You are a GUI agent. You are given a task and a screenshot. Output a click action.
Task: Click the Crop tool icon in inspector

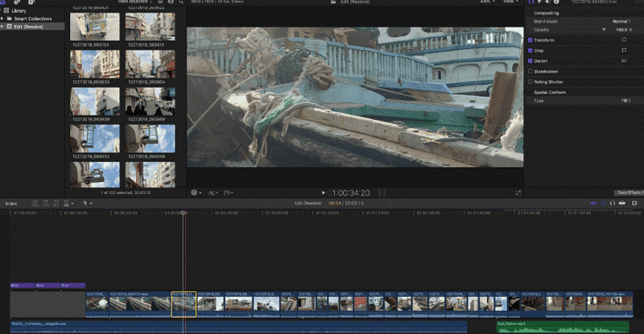tap(624, 50)
